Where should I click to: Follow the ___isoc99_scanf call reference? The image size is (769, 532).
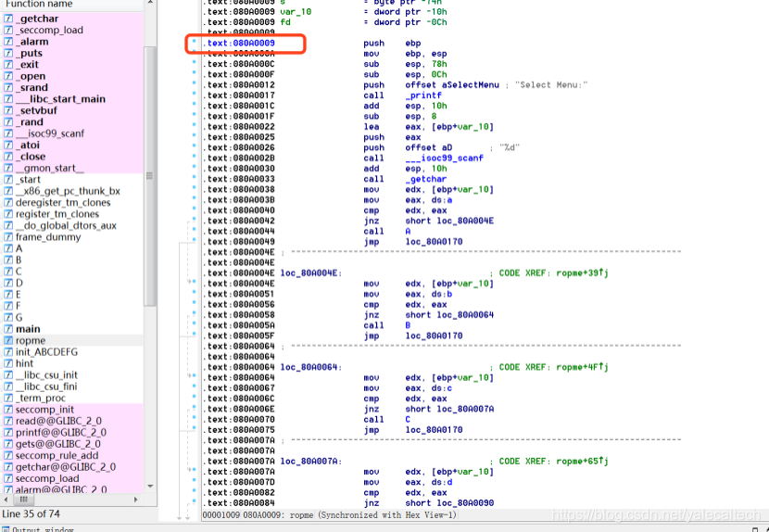coord(445,158)
